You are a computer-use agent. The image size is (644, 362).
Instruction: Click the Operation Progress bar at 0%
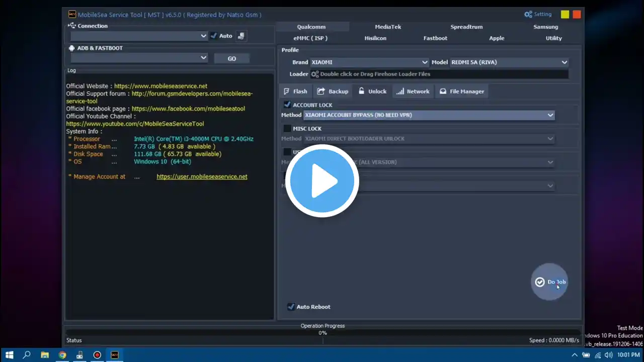pyautogui.click(x=323, y=333)
